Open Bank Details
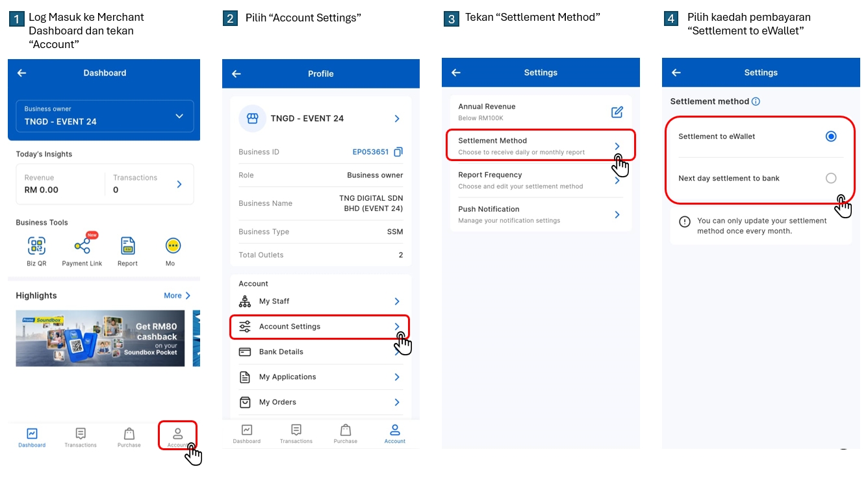Image resolution: width=868 pixels, height=482 pixels. pyautogui.click(x=321, y=352)
